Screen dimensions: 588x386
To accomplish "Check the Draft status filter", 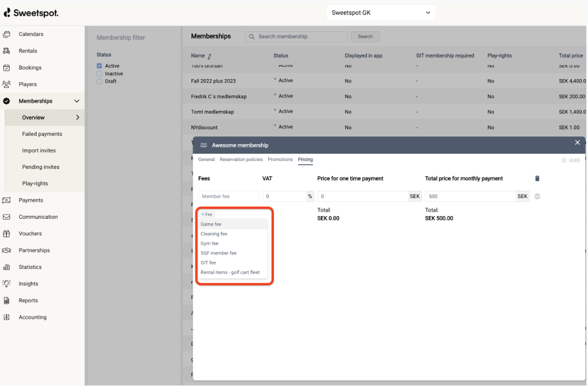I will tap(99, 81).
